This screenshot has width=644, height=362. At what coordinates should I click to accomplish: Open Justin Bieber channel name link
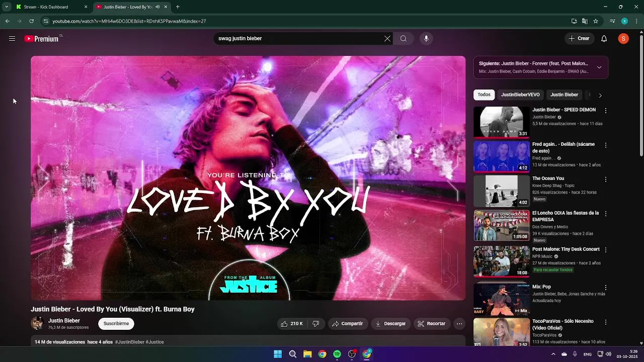click(64, 321)
